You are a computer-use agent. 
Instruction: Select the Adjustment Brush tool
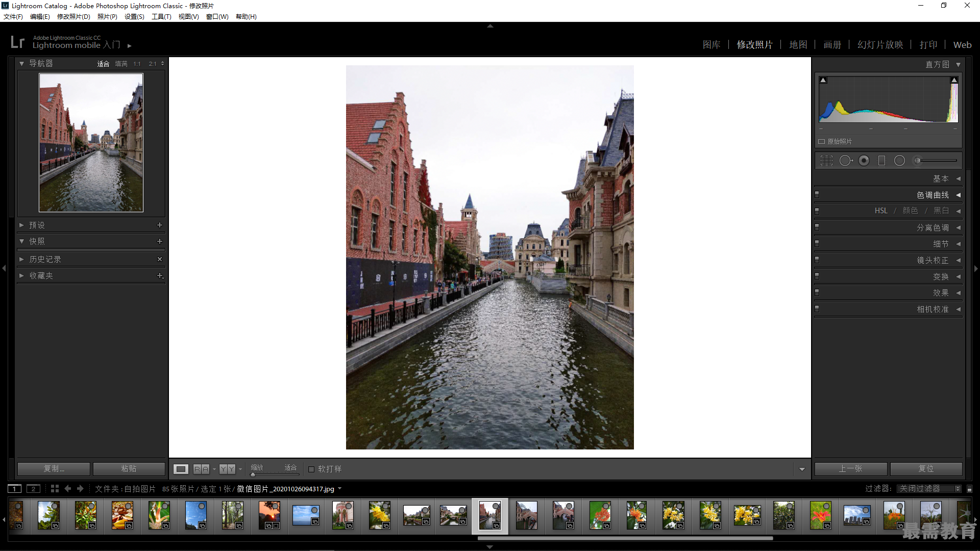tap(917, 161)
